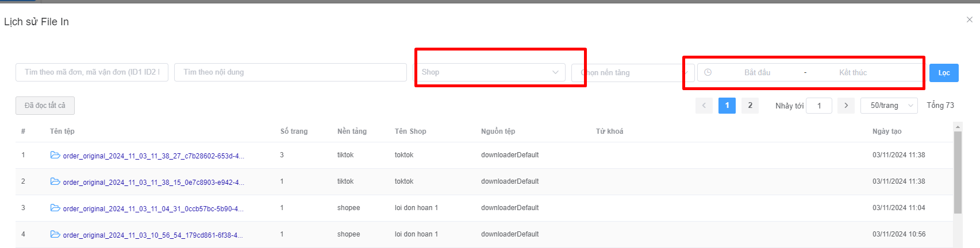Click the table vertical scrollbar

[958, 172]
